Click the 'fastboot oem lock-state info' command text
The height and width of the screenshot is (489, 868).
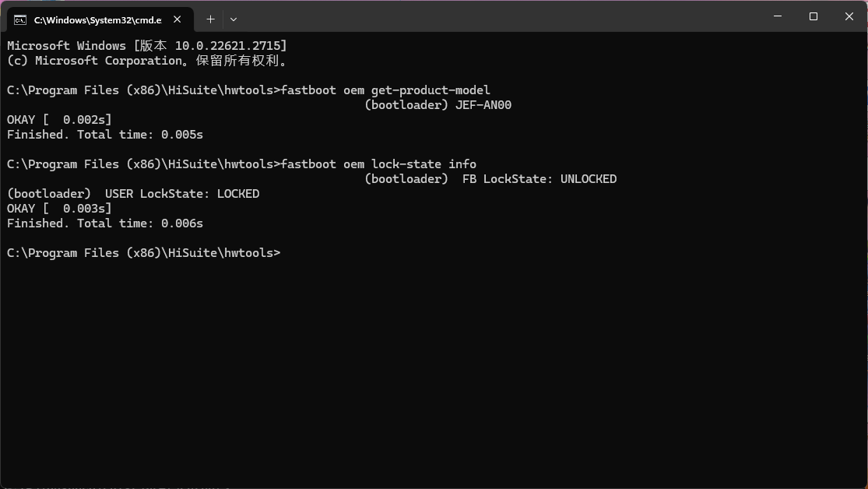click(378, 164)
